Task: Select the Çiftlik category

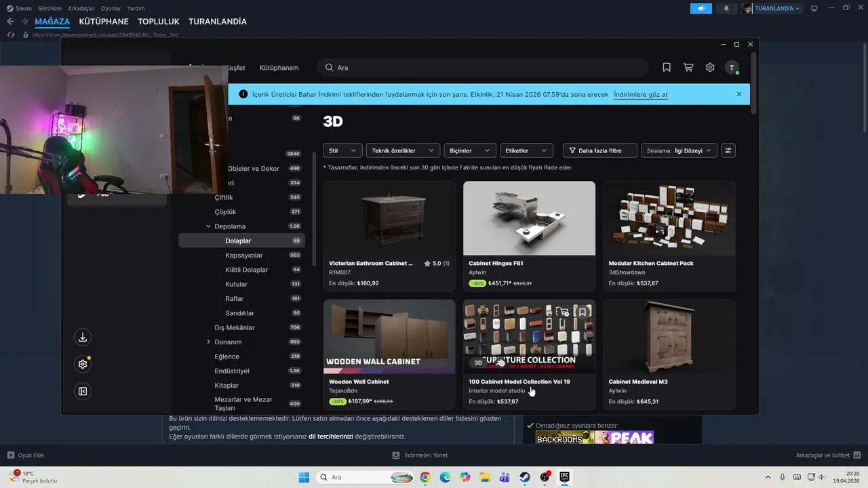Action: pos(224,197)
